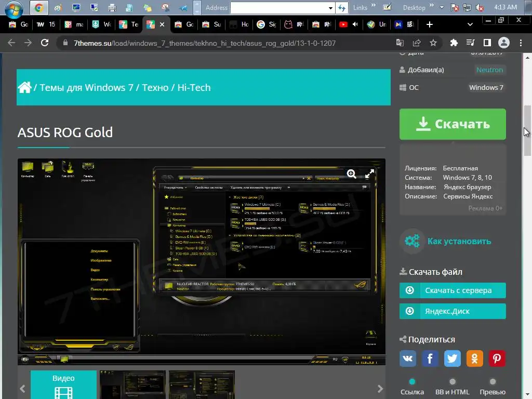Click the taskbar Address input field
This screenshot has width=532, height=399.
[x=278, y=8]
